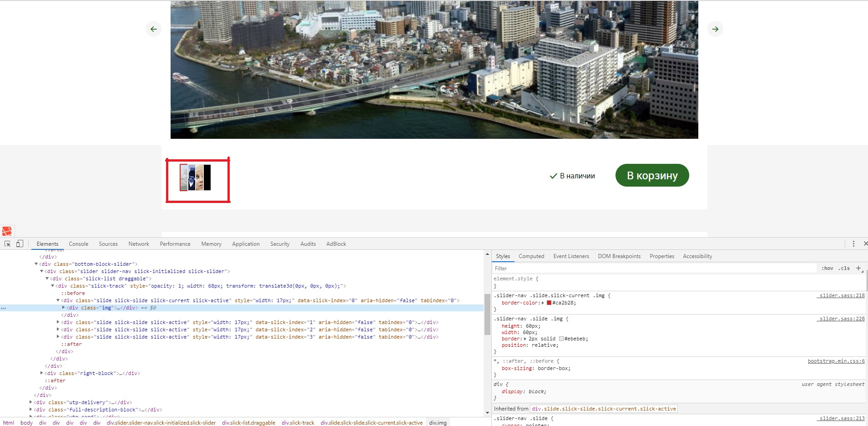Viewport: 868px width, 426px height.
Task: Expand the full-description-block div node
Action: point(30,410)
